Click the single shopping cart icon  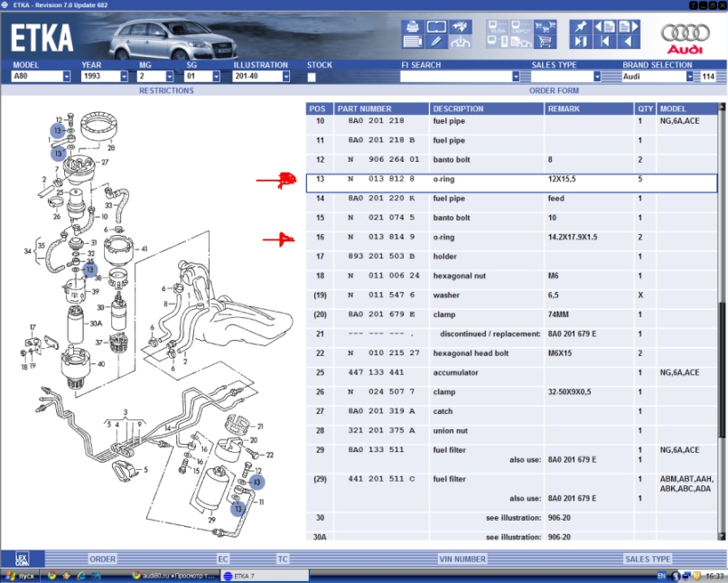point(545,42)
